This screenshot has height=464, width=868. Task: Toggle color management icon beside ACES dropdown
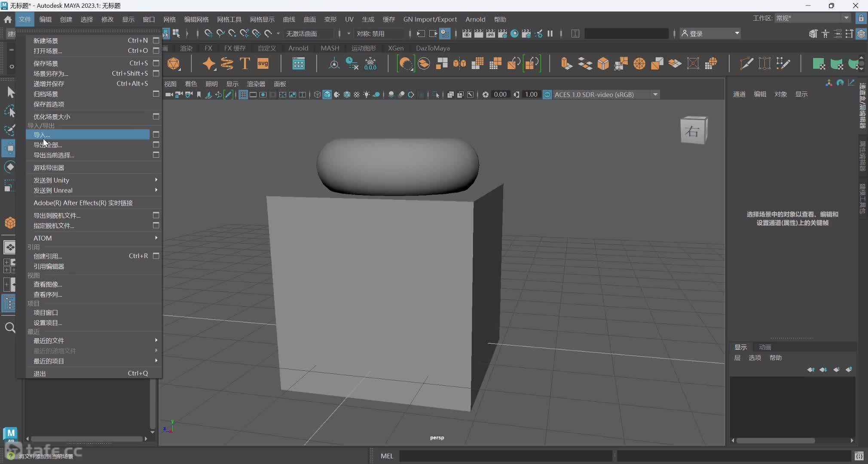547,95
